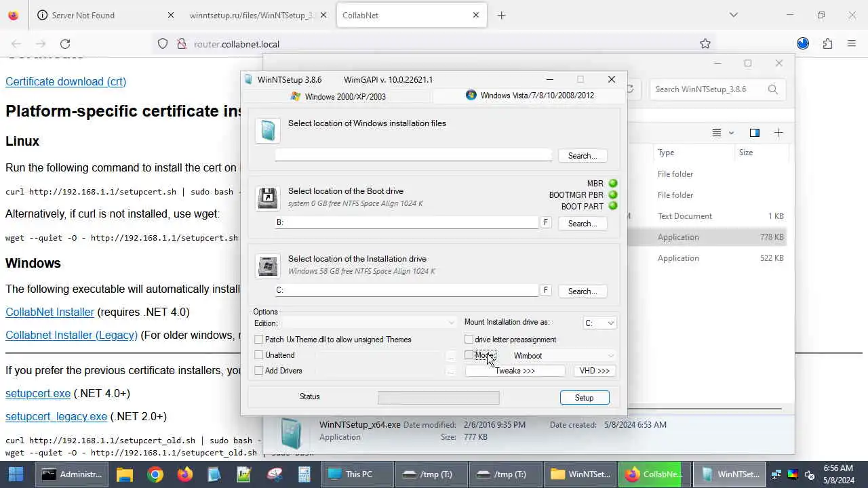The image size is (868, 488).
Task: Search for Windows installation files location
Action: (583, 156)
